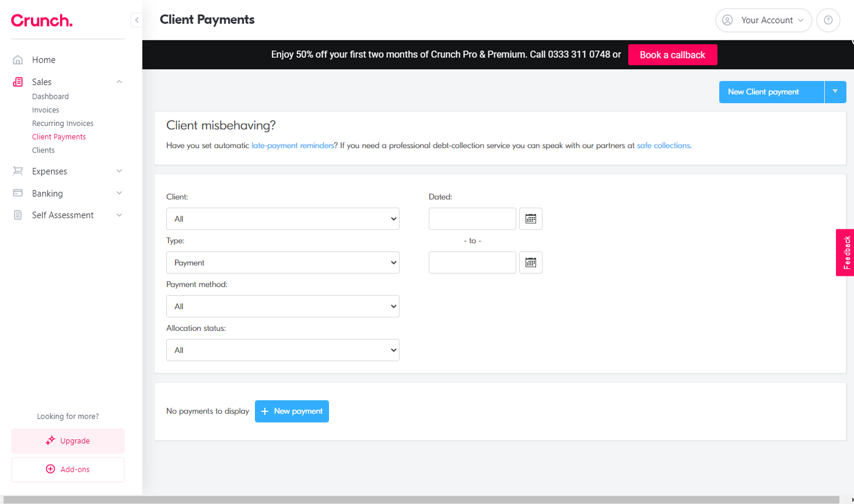This screenshot has width=854, height=504.
Task: Click the Banking card icon
Action: (18, 193)
